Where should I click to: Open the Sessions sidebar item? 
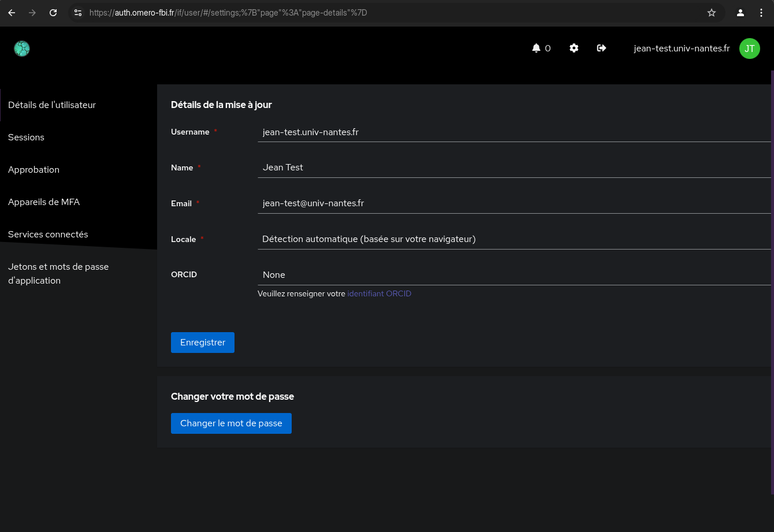click(x=79, y=137)
